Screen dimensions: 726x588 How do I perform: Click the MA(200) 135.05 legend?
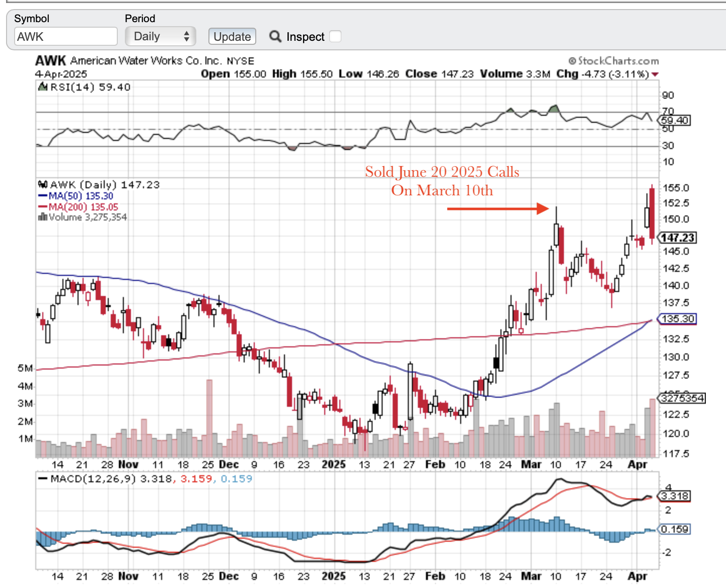[x=78, y=207]
